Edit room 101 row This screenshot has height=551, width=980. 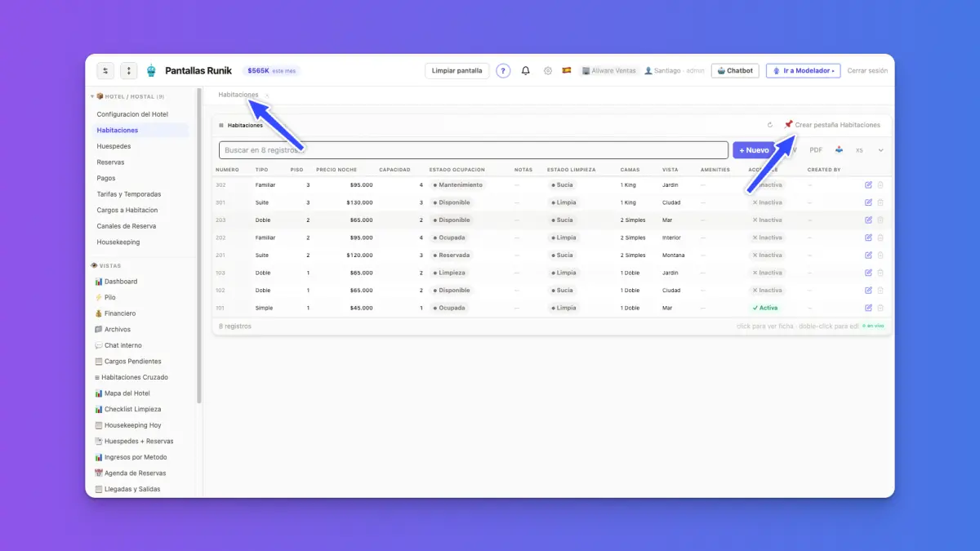pos(868,308)
